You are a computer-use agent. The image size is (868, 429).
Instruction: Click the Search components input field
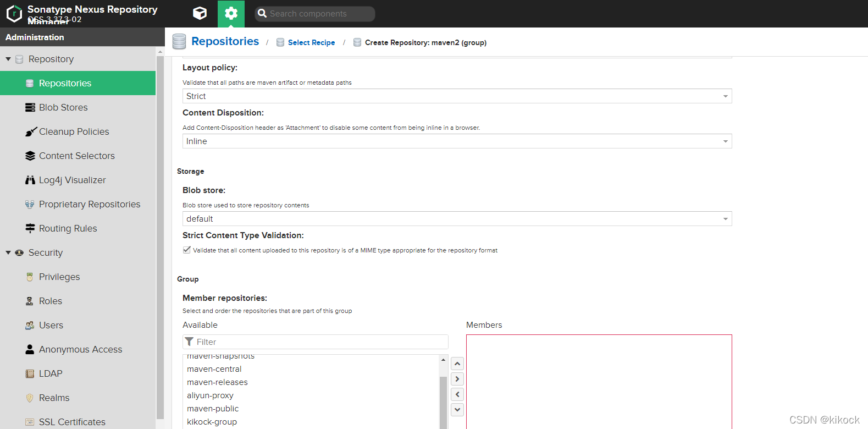point(315,14)
